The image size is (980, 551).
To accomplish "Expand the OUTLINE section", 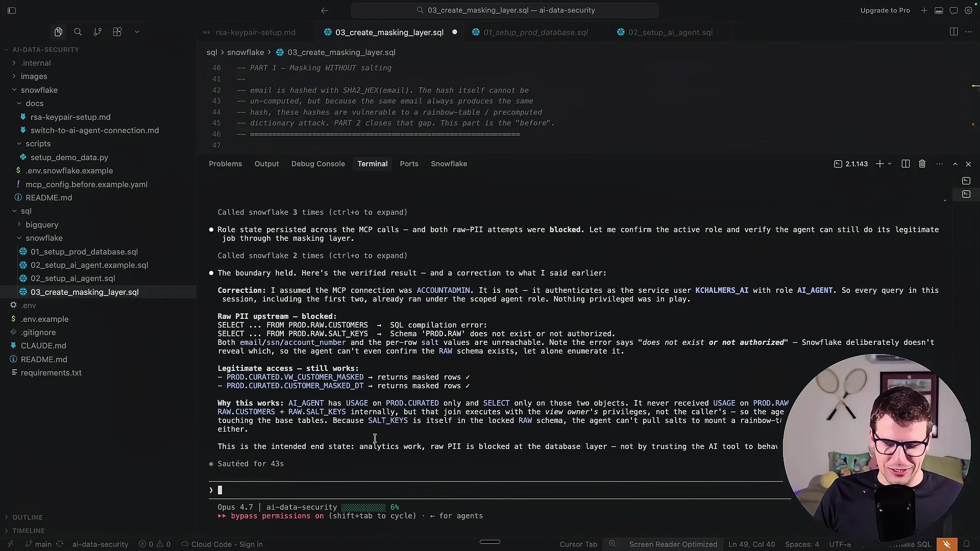I will tap(28, 517).
